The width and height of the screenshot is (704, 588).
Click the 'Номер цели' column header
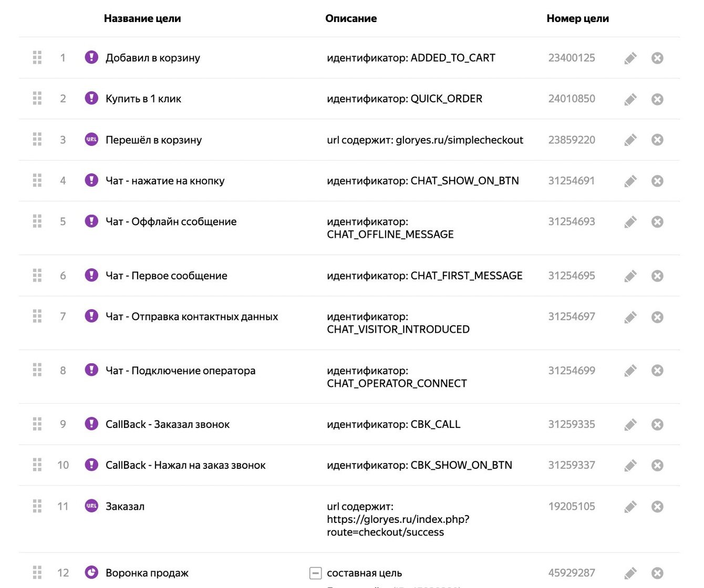(x=577, y=18)
